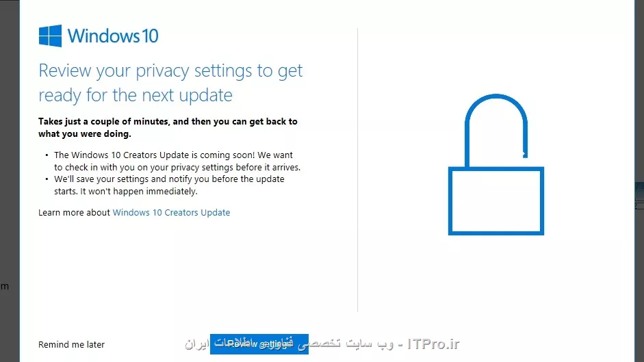Click the Windows 10 wordmark text
644x362 pixels.
pyautogui.click(x=113, y=36)
